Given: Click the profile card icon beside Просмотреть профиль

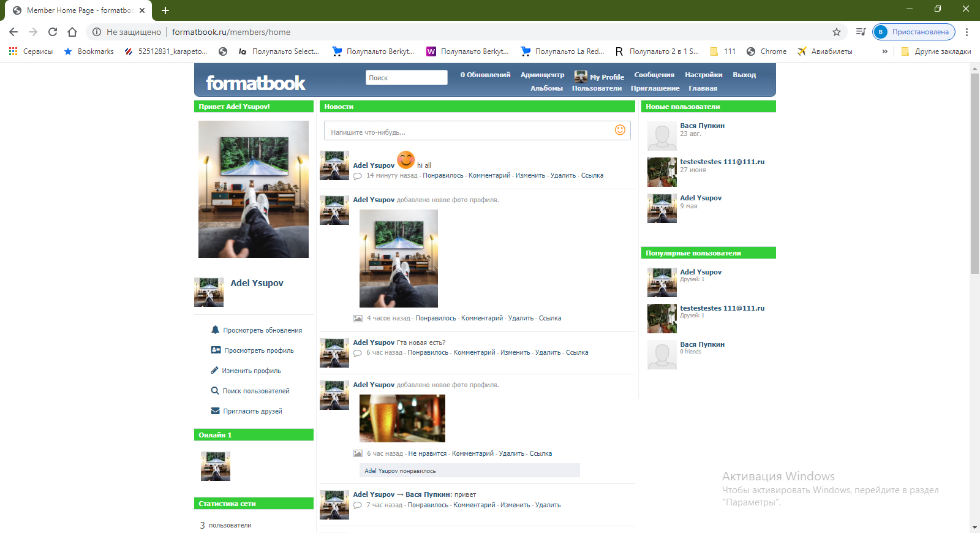Looking at the screenshot, I should 216,350.
